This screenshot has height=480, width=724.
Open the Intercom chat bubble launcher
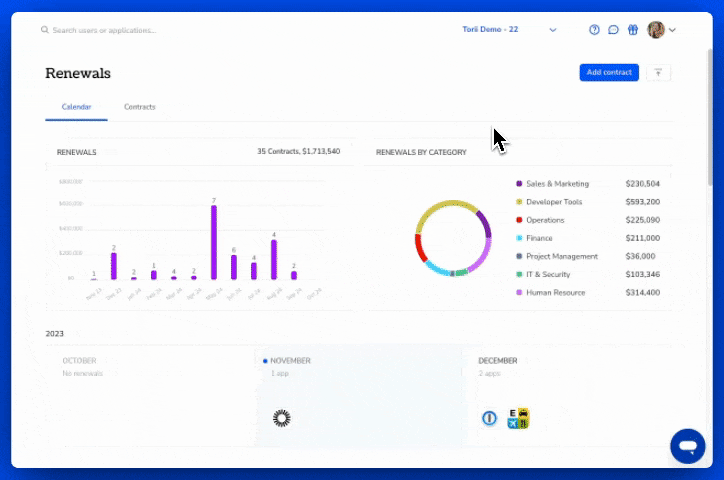pyautogui.click(x=688, y=446)
